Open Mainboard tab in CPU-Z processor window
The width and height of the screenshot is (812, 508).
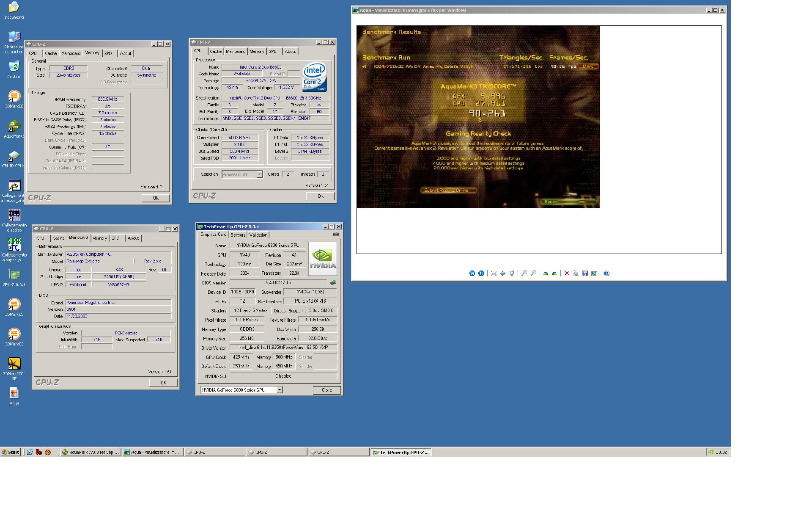click(x=236, y=52)
